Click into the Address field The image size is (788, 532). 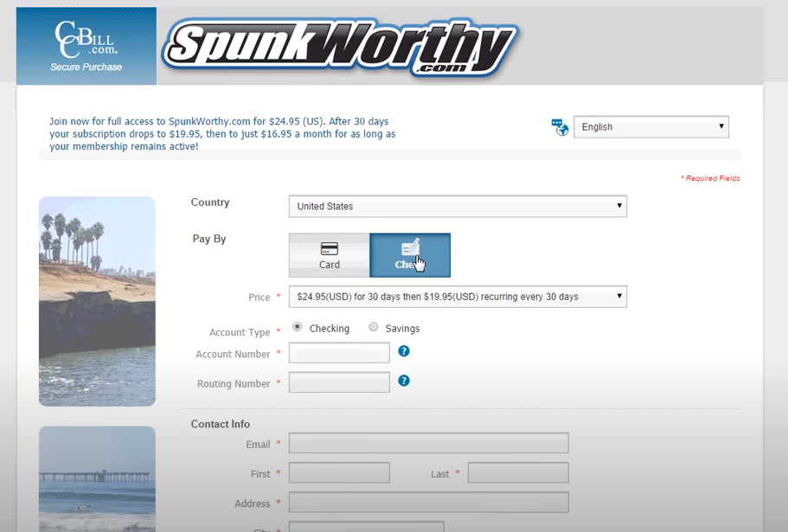coord(429,503)
